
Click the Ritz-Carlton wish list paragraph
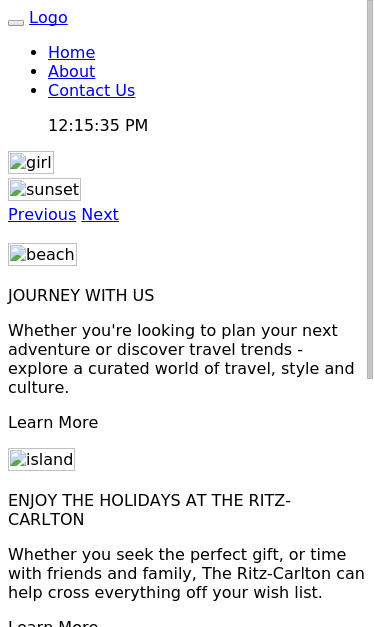186,573
